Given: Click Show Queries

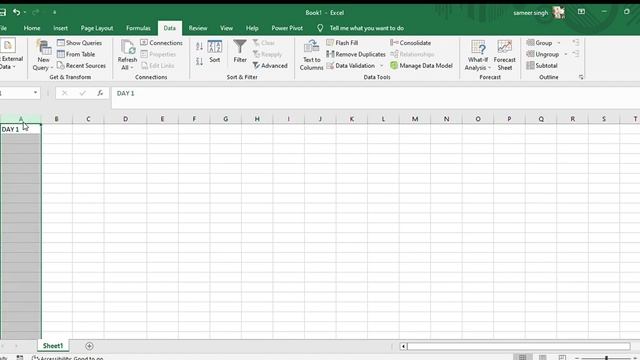Looking at the screenshot, I should click(x=80, y=42).
